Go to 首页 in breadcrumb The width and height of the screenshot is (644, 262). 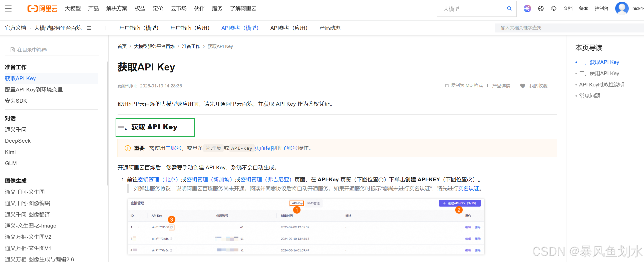tap(122, 46)
